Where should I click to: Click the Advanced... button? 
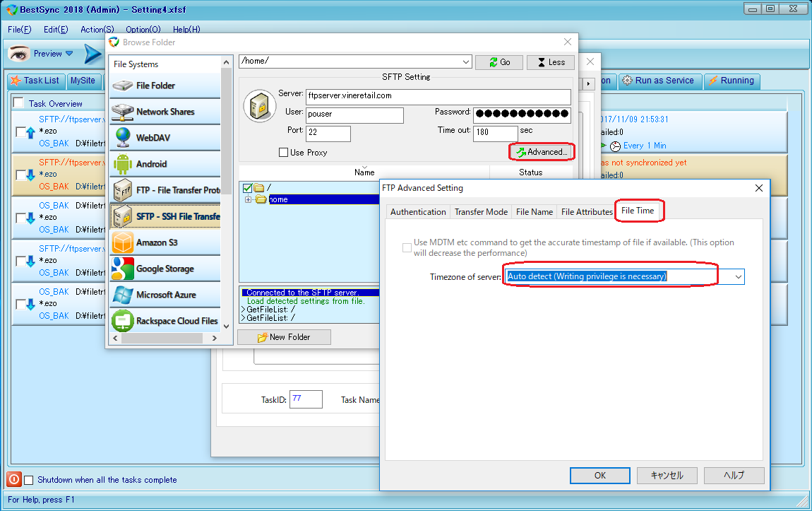click(542, 152)
